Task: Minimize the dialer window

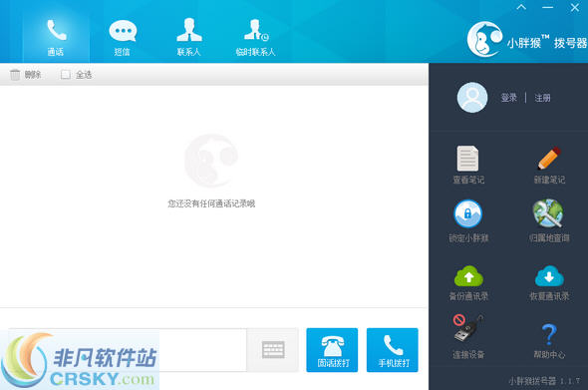Action: 548,8
